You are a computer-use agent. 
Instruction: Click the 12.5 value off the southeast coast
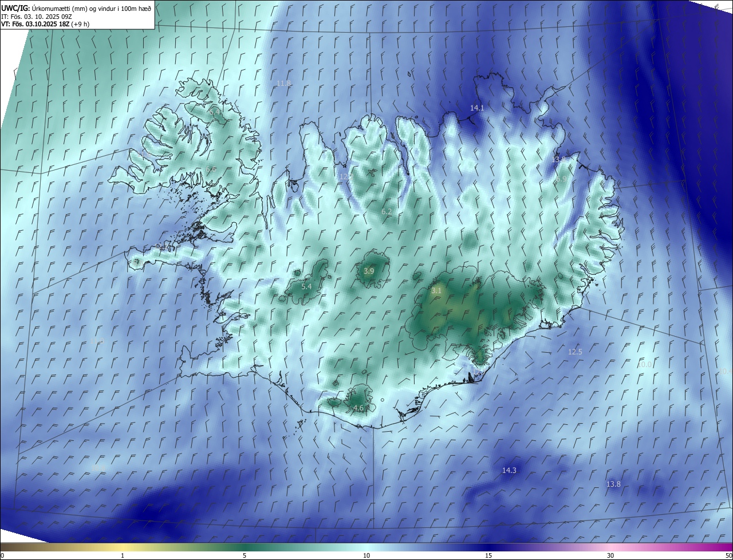(575, 352)
